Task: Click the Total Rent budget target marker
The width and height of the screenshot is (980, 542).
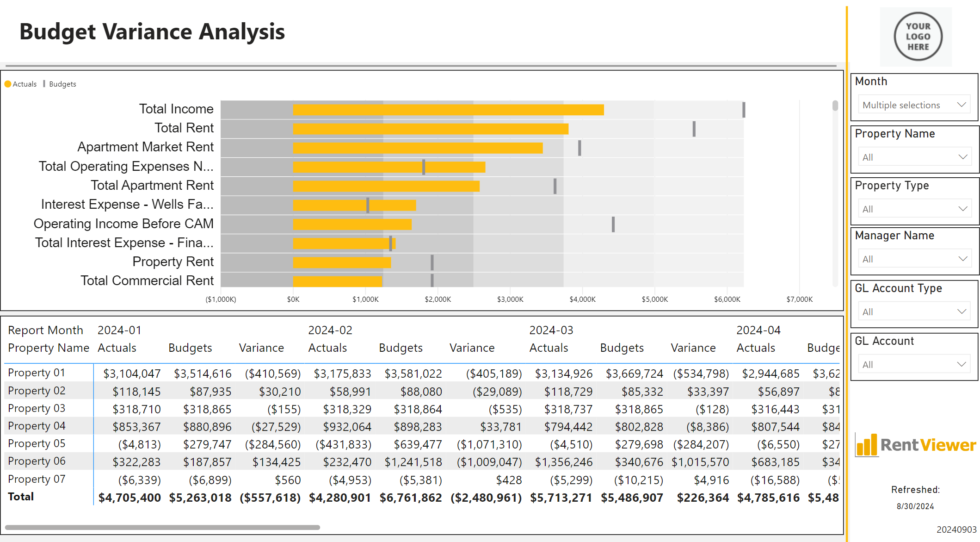Action: (x=694, y=129)
